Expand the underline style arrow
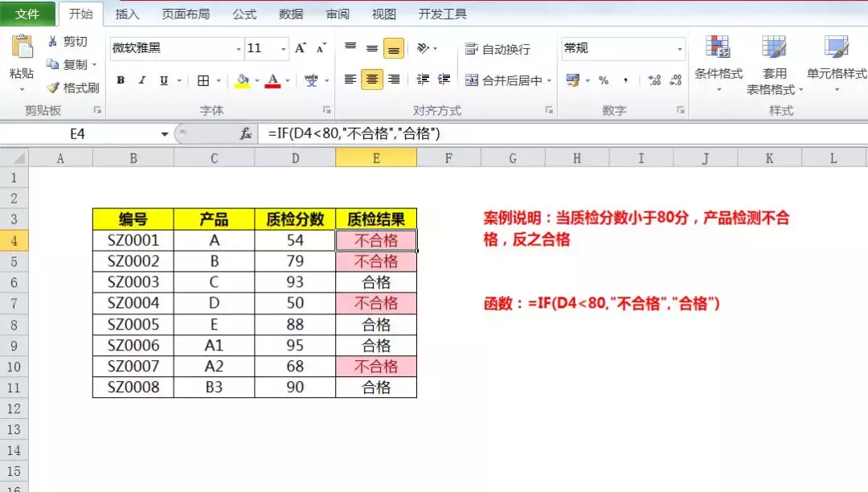Viewport: 868px width, 492px height. (179, 81)
